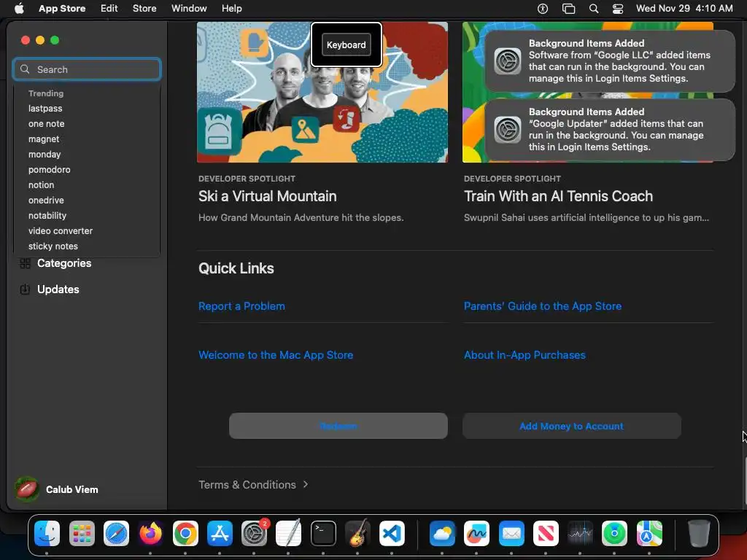Screen dimensions: 747x560
Task: Open the 'Train With an AI Tennis Coach' headline
Action: point(558,196)
